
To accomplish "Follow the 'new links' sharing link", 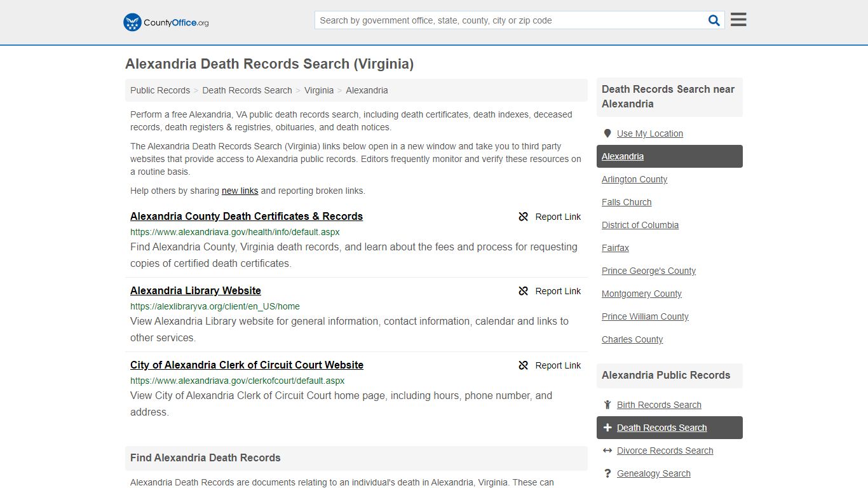I will 240,191.
